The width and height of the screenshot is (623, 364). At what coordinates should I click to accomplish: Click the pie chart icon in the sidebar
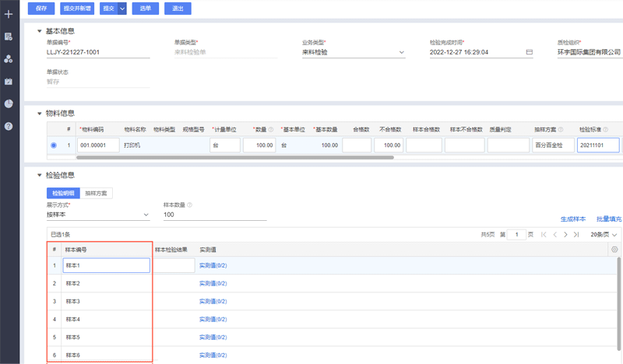(x=9, y=59)
